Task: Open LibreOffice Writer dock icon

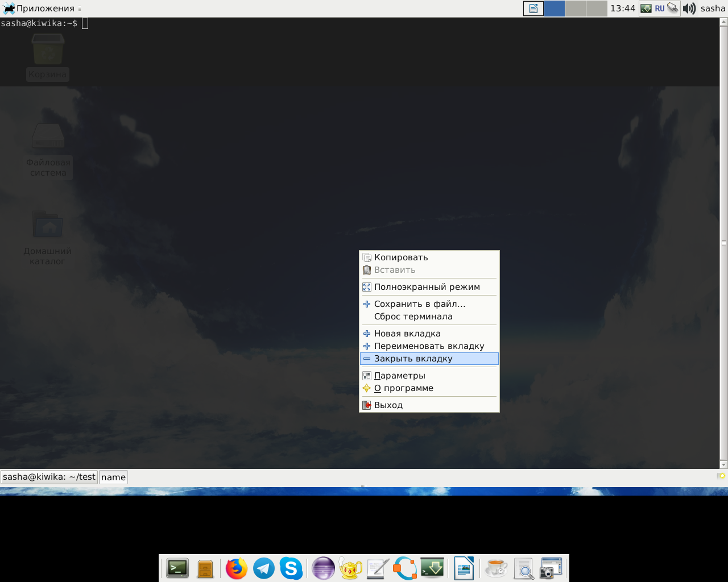Action: (x=464, y=568)
